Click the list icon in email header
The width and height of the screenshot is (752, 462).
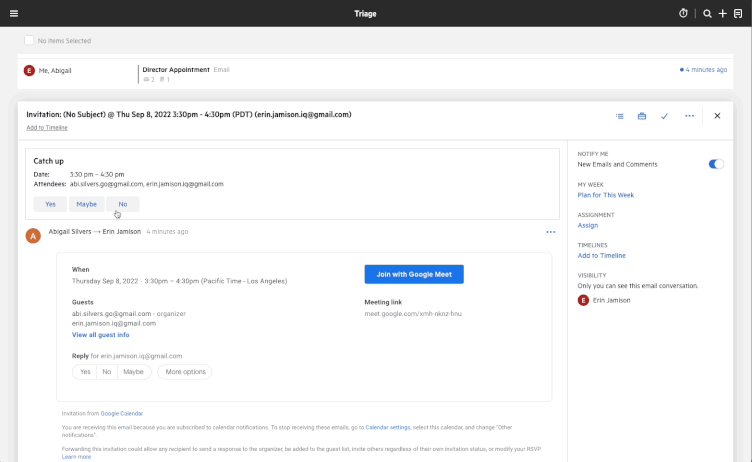(x=620, y=116)
